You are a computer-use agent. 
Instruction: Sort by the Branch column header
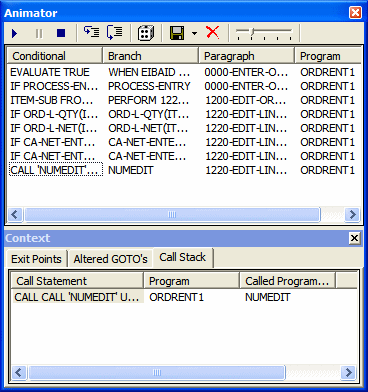pyautogui.click(x=150, y=56)
